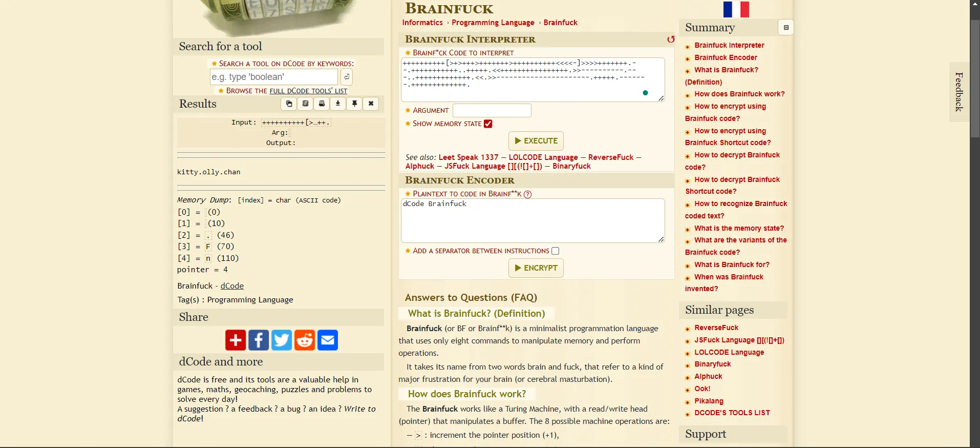Switch to French using the flag
This screenshot has height=448, width=980.
click(x=736, y=9)
